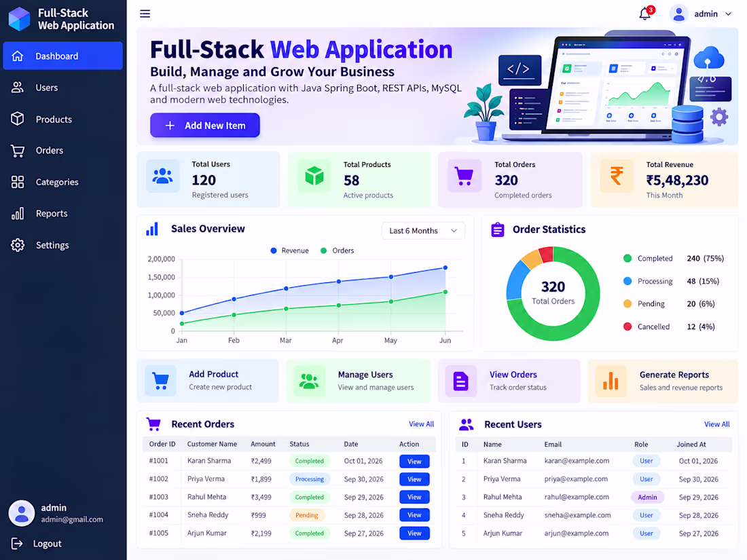Click the app cube logo
747x560 pixels.
tap(19, 19)
